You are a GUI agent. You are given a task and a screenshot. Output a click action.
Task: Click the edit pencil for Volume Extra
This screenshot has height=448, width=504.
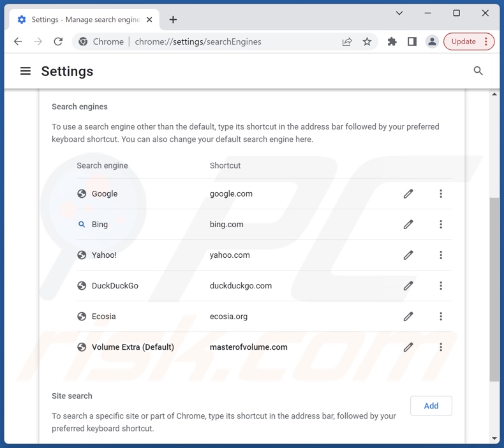point(408,347)
